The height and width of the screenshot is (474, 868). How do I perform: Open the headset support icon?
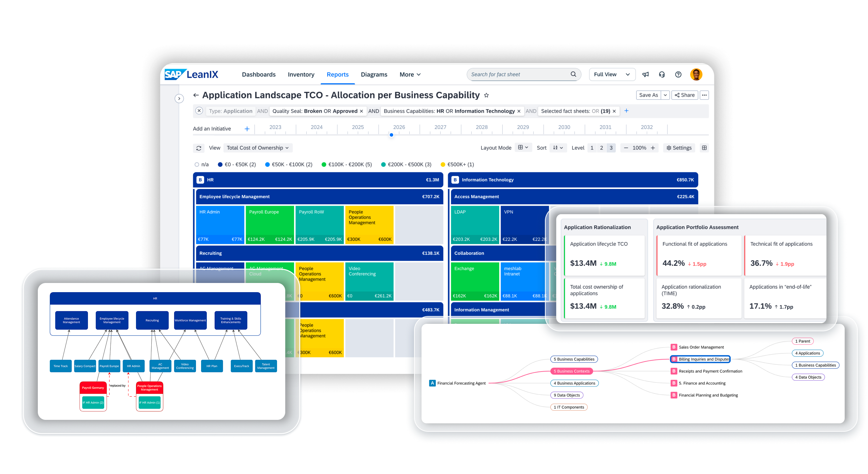662,75
